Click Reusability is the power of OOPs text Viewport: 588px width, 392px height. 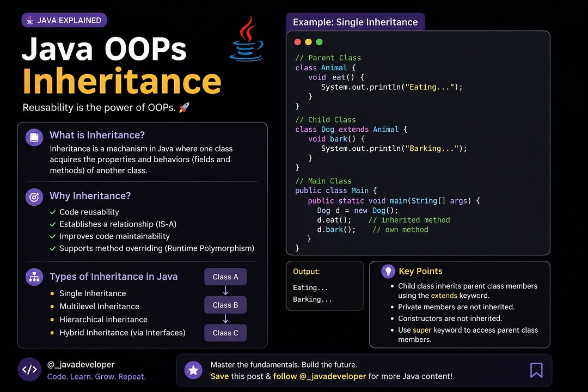click(x=100, y=108)
